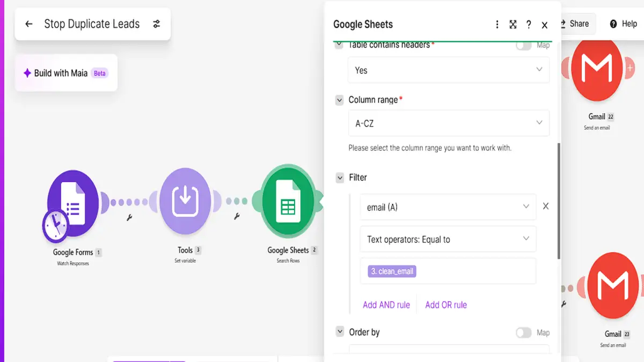Click the Tools module label
This screenshot has width=644, height=362.
coord(185,250)
